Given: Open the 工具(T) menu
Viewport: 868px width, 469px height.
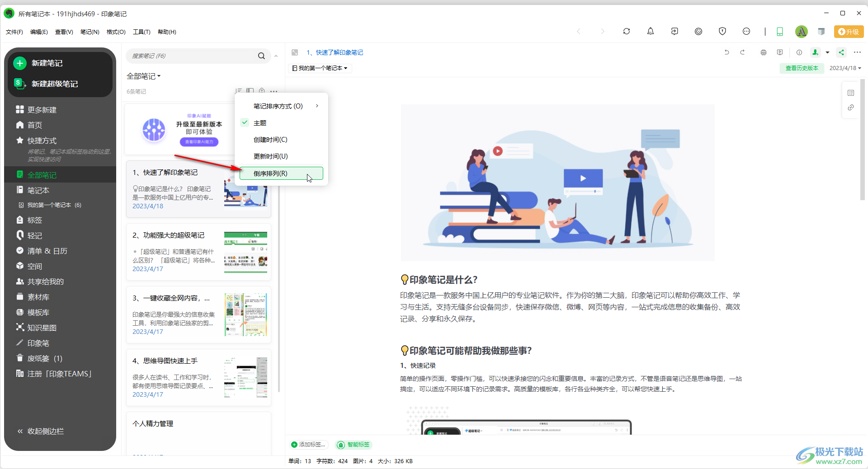Looking at the screenshot, I should 142,32.
